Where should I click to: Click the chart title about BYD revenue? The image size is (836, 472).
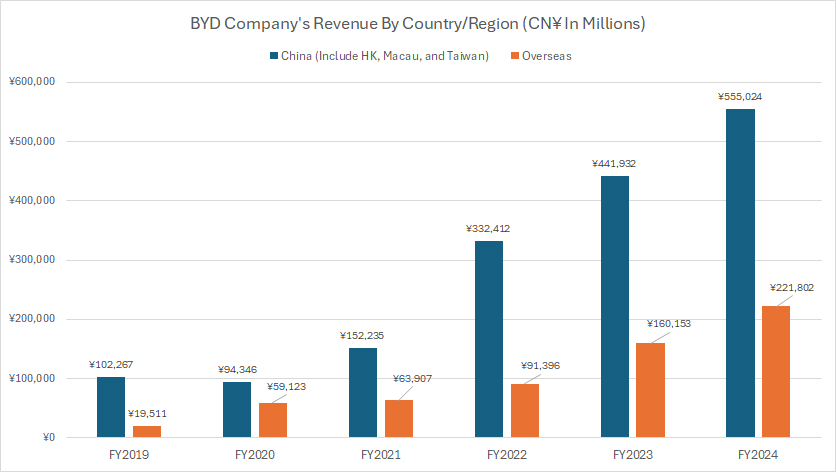click(x=417, y=24)
